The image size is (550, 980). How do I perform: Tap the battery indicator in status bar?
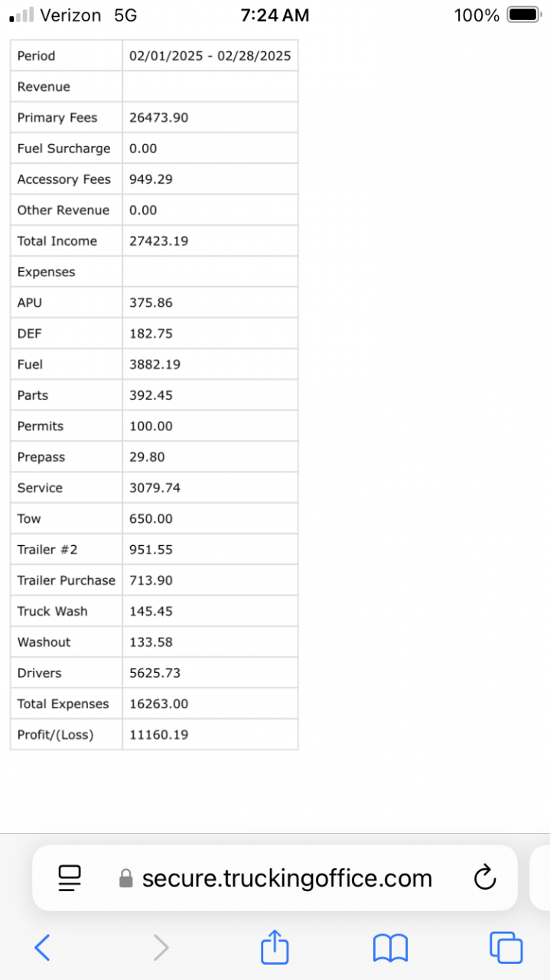point(523,15)
